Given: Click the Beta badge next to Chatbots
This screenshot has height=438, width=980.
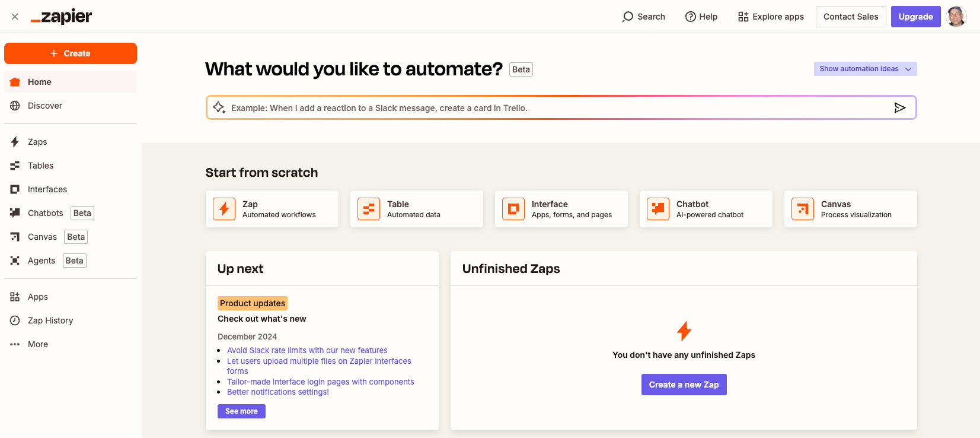Looking at the screenshot, I should pos(82,213).
